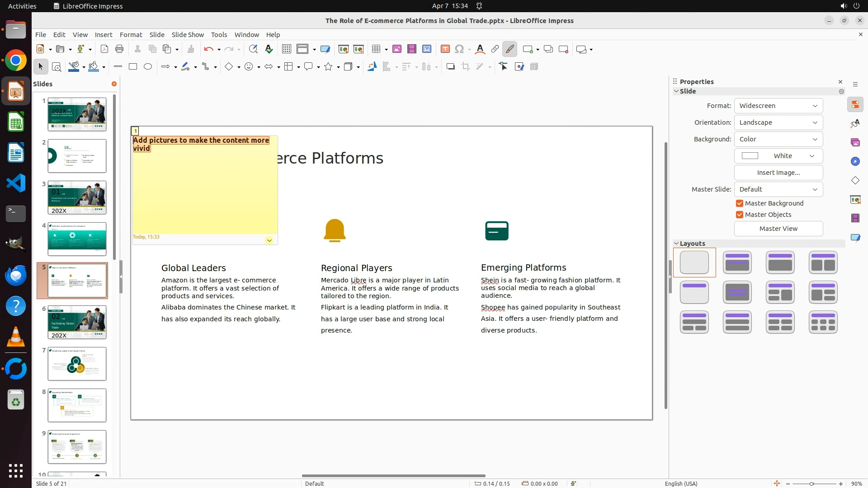Screen dimensions: 868x488
Task: Select the Rectangle shape tool
Action: click(x=133, y=67)
